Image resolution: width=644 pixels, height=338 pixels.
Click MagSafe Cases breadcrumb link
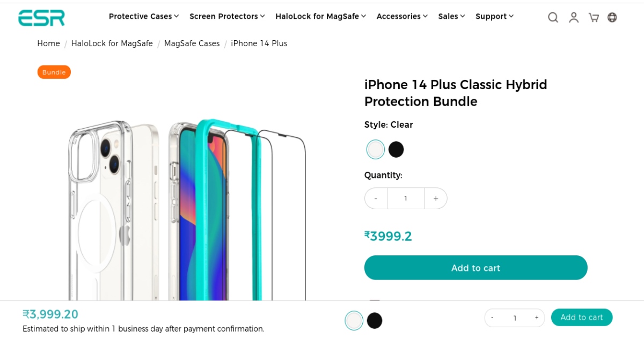(192, 43)
